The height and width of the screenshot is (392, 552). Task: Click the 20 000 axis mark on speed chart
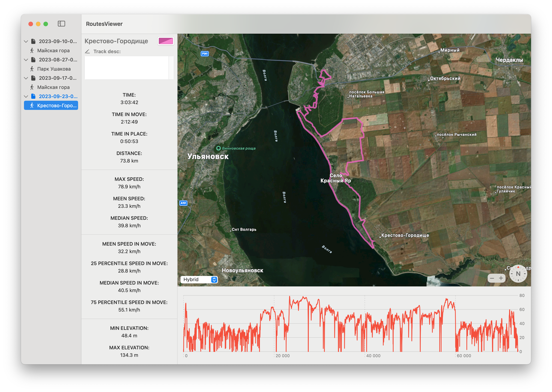click(283, 355)
